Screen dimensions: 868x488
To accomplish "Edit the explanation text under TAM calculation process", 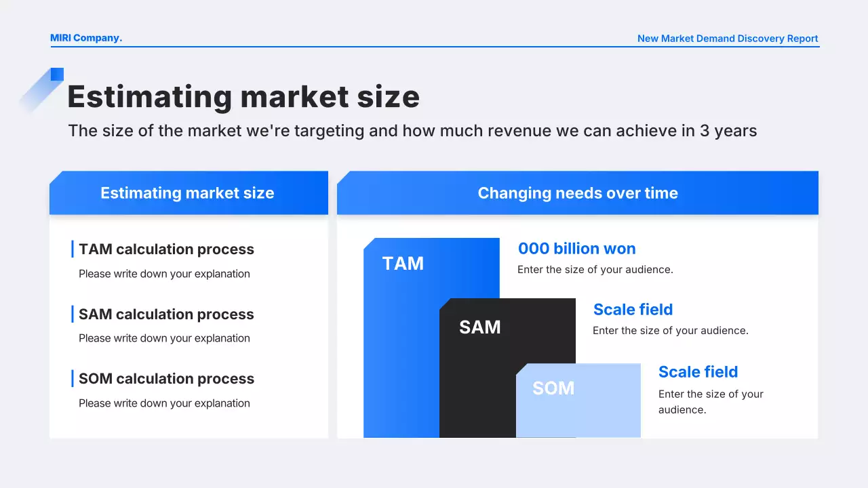I will (164, 274).
